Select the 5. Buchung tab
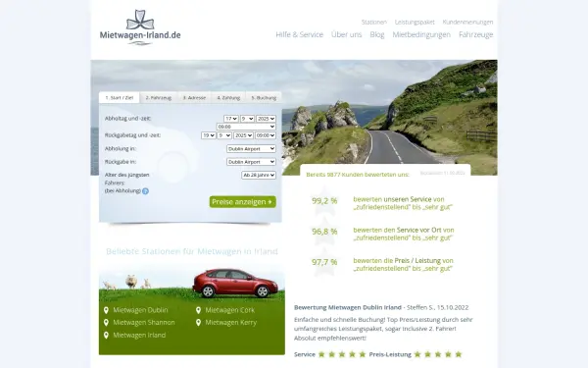Viewport: 588px width, 368px height. point(264,98)
